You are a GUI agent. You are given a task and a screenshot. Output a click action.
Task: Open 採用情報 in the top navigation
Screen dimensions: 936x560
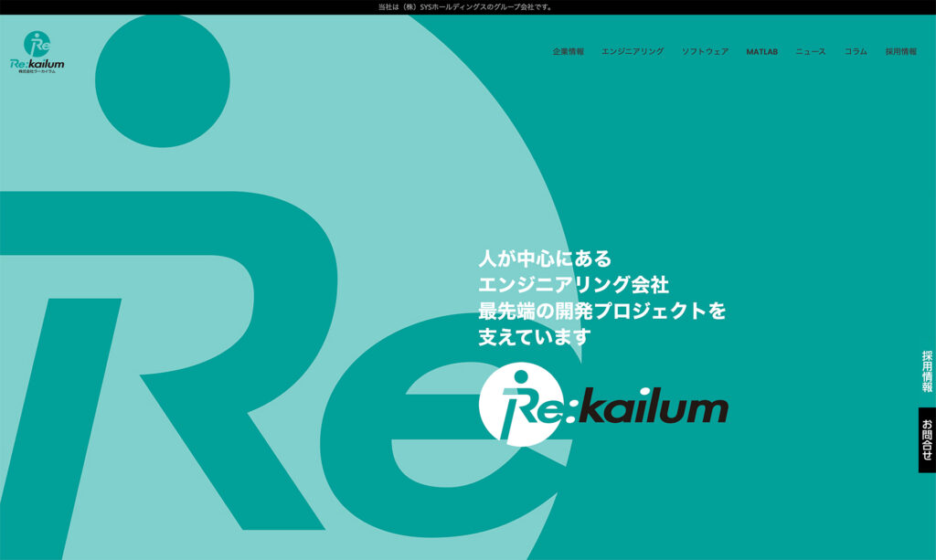tap(900, 52)
